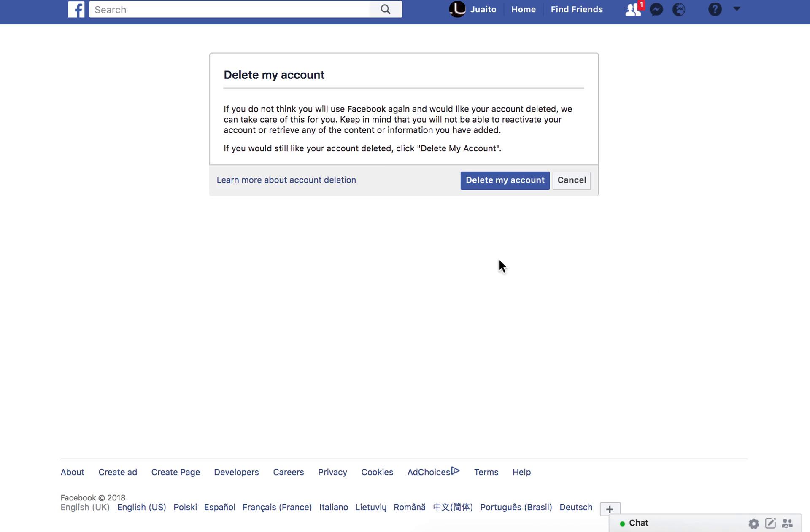Switch language to 中文(简体)
This screenshot has width=810, height=532.
[453, 507]
